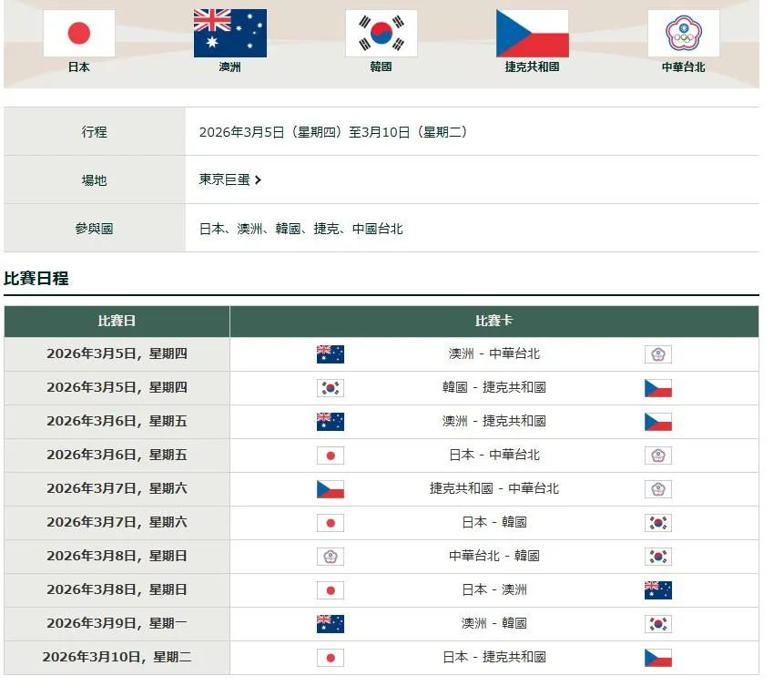784x686 pixels.
Task: Select the 日本 - 澳洲 match text
Action: tap(494, 590)
